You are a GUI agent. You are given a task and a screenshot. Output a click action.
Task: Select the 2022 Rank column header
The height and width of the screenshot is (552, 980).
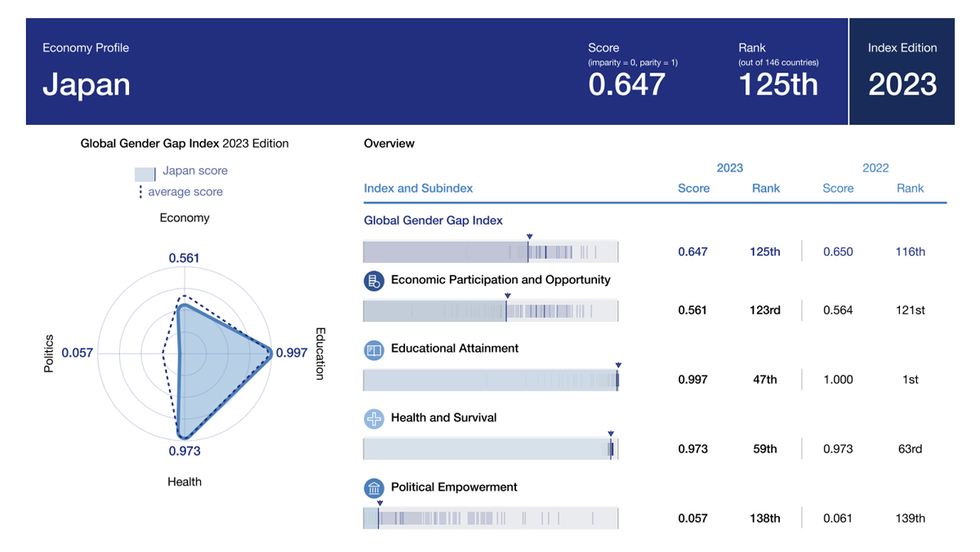[910, 188]
